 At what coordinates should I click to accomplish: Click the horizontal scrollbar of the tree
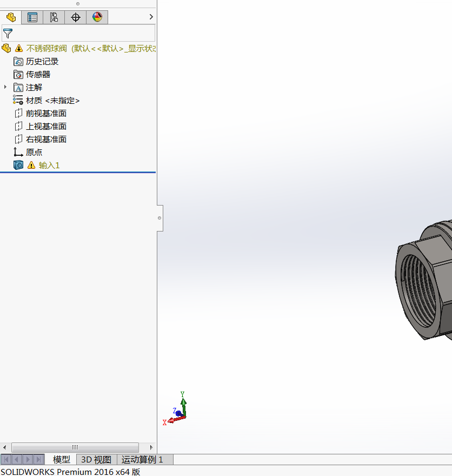[75, 447]
